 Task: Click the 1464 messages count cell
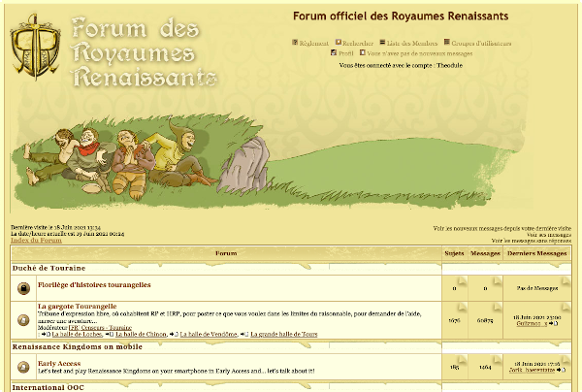click(x=485, y=367)
